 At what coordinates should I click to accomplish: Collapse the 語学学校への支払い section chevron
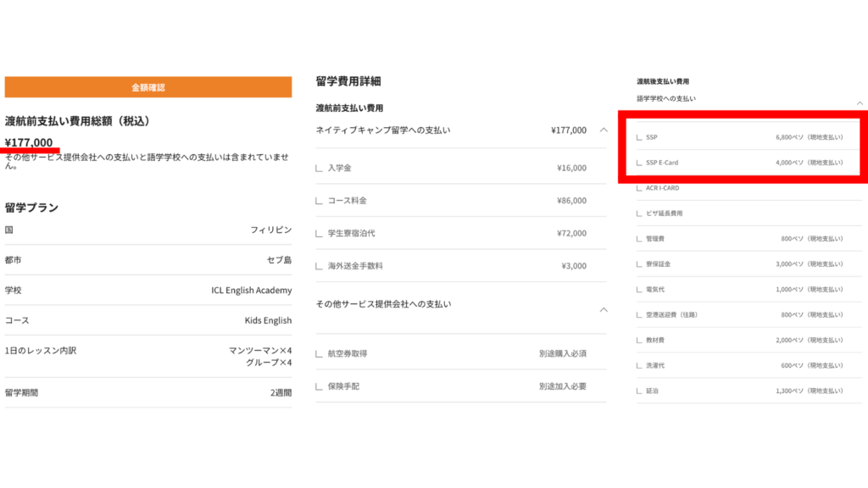860,103
